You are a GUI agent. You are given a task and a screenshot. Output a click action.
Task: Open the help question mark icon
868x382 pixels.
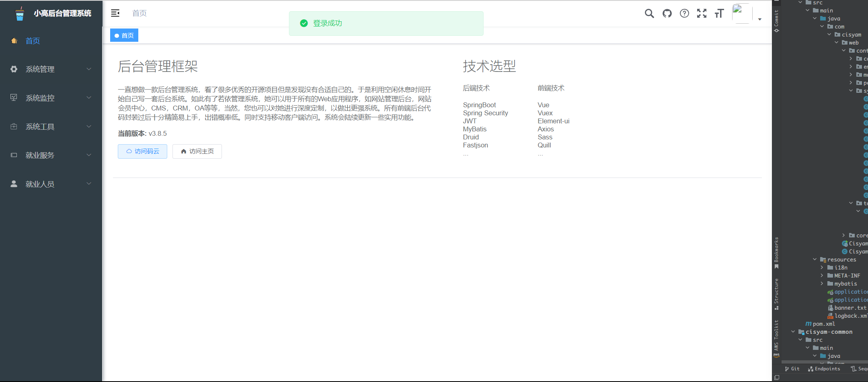[684, 14]
